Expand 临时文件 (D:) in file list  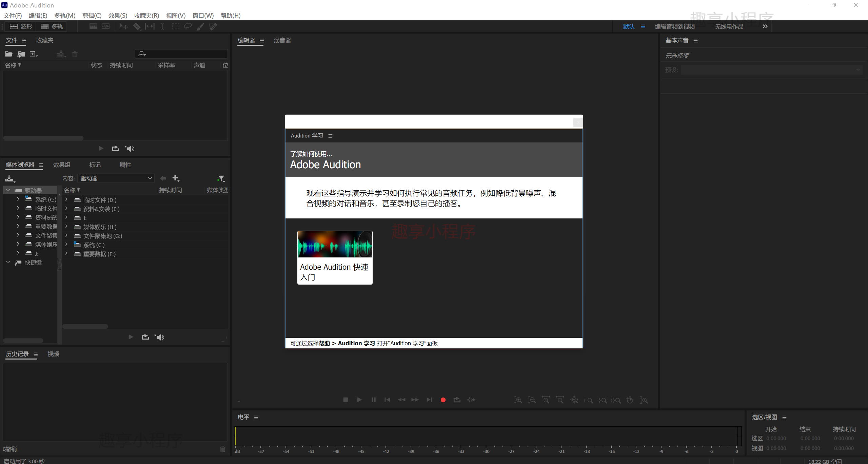tap(66, 200)
